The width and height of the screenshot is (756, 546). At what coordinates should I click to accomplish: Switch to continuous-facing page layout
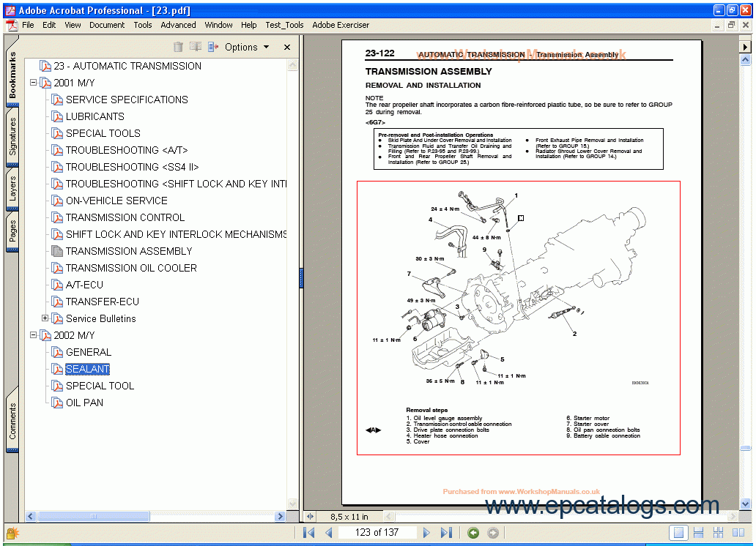[x=718, y=533]
